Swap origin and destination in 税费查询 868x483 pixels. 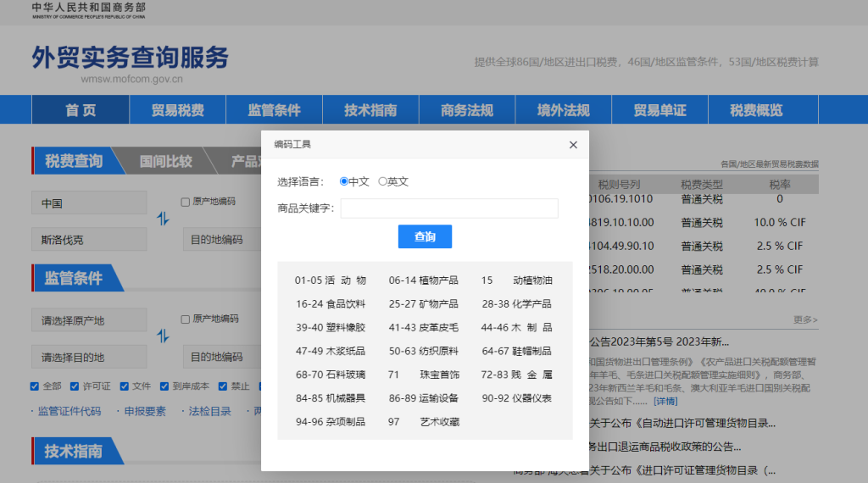click(x=163, y=219)
